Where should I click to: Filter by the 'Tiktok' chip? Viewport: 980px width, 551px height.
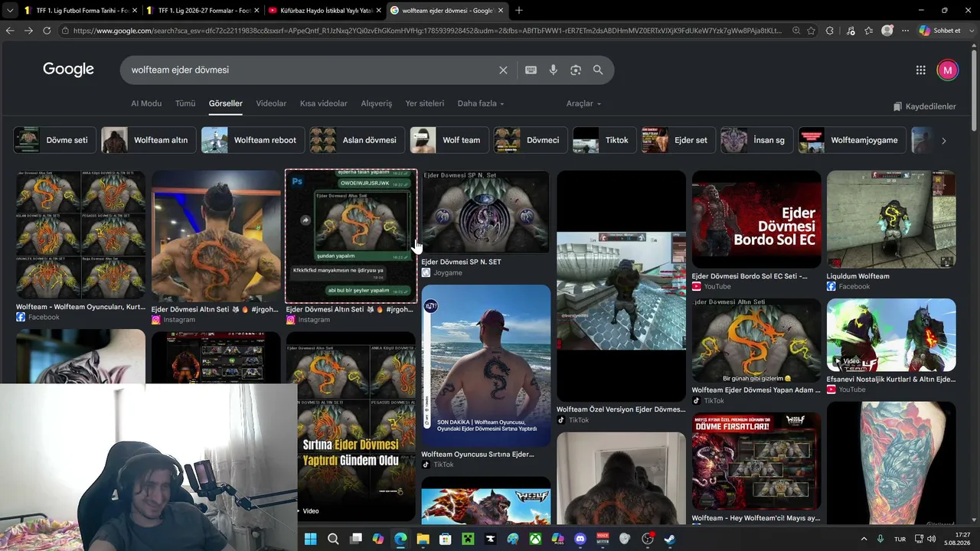(x=604, y=140)
